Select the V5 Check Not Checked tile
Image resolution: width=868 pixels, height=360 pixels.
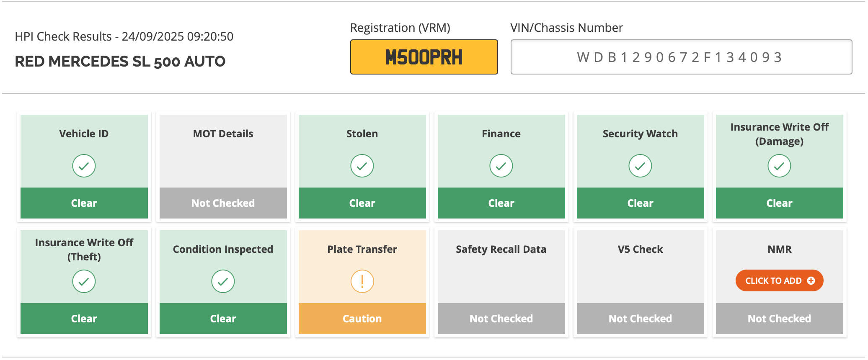tap(640, 282)
